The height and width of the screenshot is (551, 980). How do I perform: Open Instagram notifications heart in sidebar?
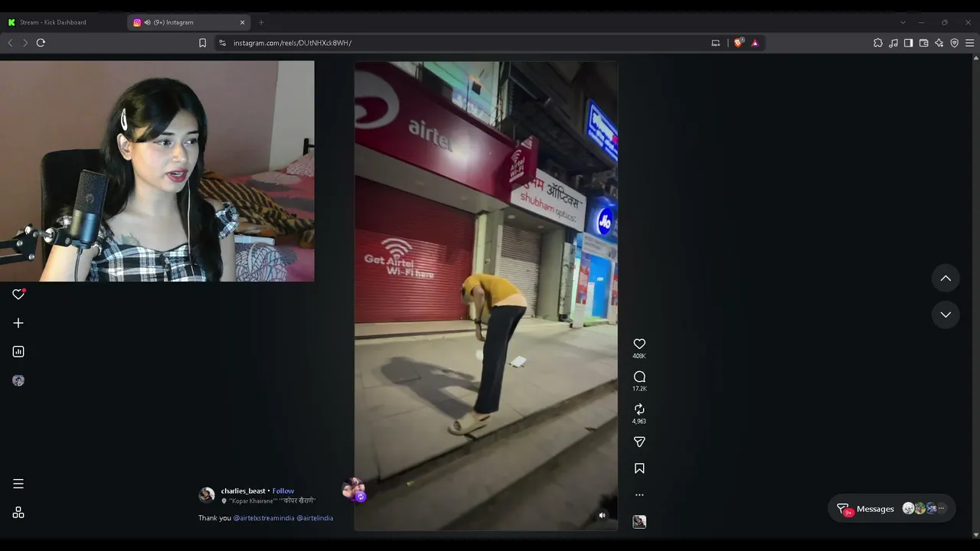pos(18,294)
